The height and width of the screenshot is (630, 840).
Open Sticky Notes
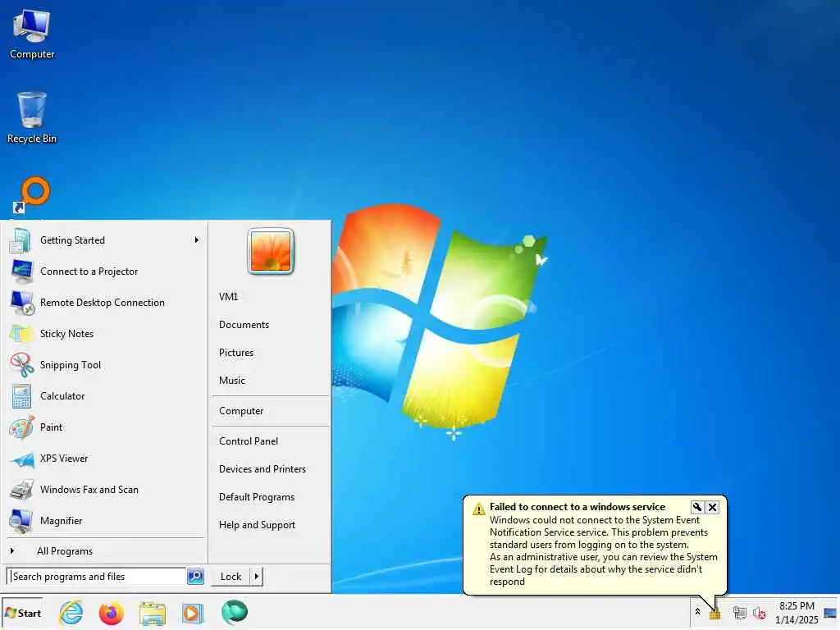(106, 334)
